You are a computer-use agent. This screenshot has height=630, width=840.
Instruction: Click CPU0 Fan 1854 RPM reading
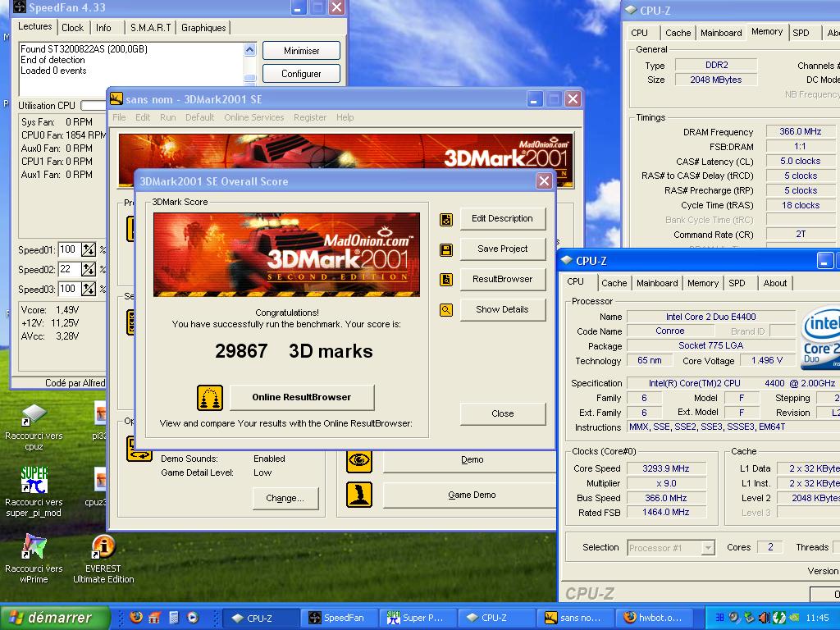[63, 135]
